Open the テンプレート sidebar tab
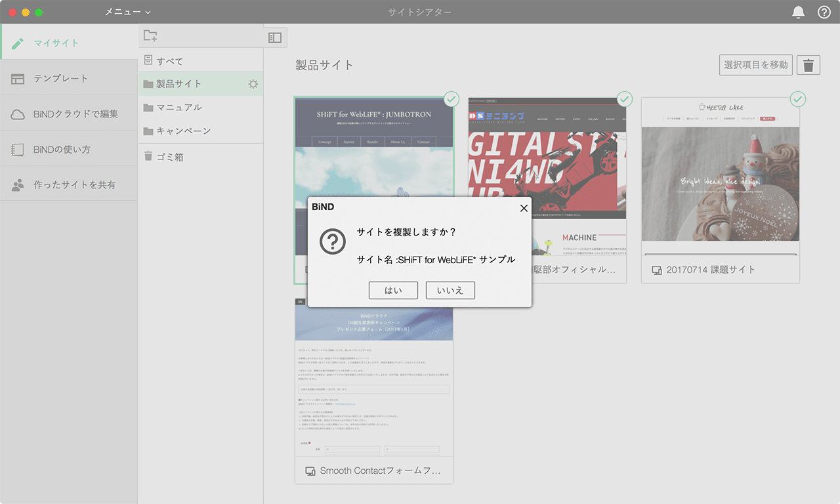The image size is (840, 504). tap(69, 78)
